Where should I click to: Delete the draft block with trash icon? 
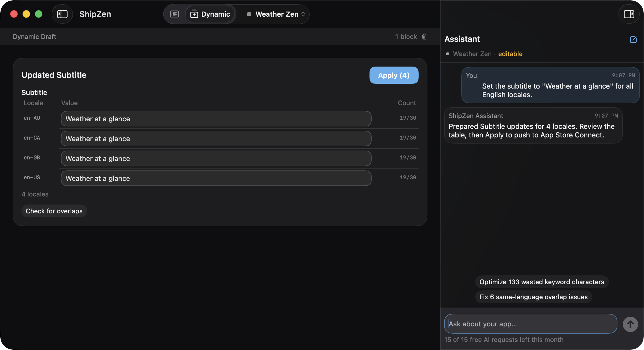[424, 37]
